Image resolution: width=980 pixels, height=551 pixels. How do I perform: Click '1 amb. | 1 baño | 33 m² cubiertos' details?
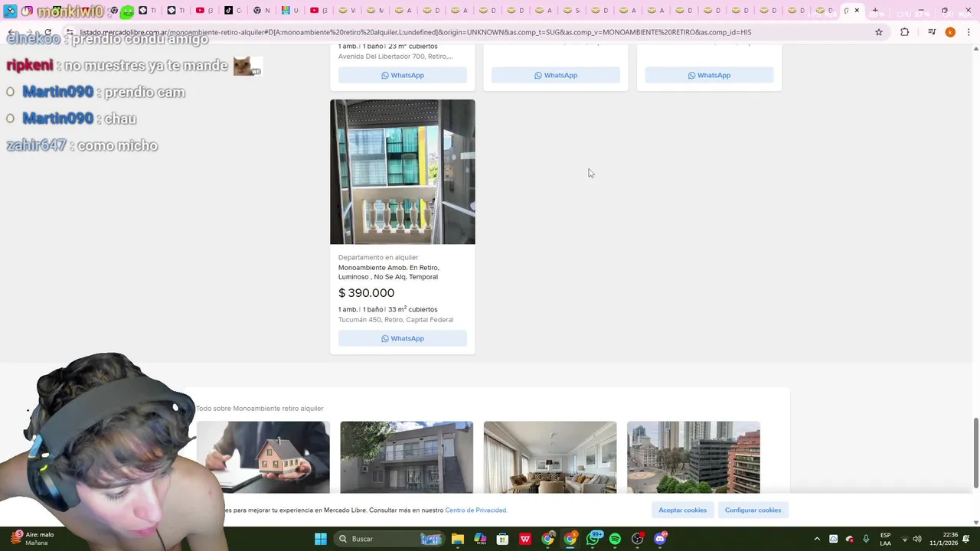(388, 309)
